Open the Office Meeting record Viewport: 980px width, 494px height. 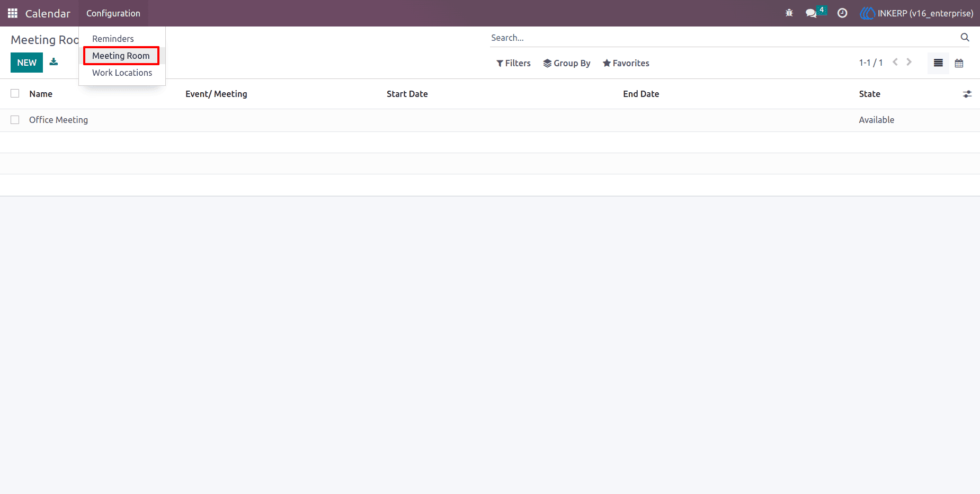[x=58, y=120]
